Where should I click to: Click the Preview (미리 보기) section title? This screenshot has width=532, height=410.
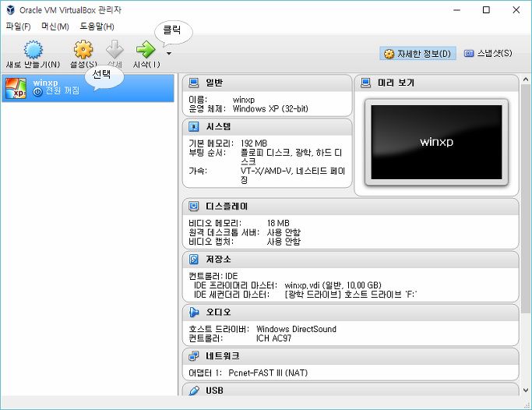[396, 83]
